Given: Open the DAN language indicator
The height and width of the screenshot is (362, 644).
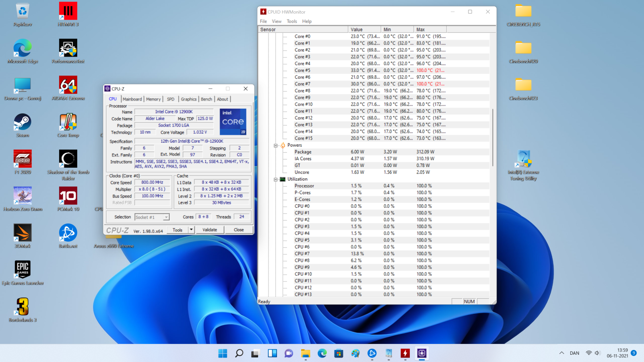Looking at the screenshot, I should (x=574, y=353).
